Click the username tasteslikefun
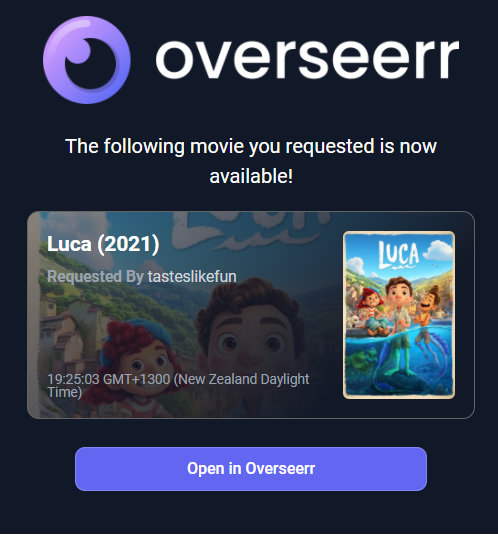This screenshot has height=536, width=498. [x=192, y=277]
